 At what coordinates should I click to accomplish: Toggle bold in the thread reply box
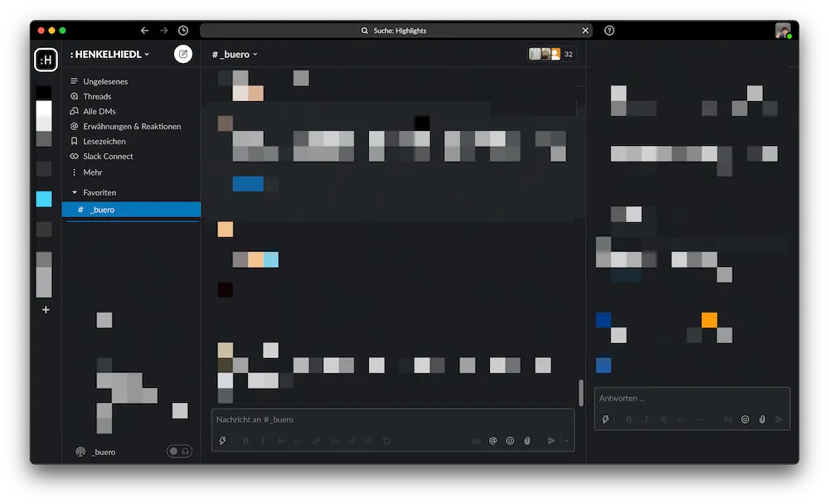pos(628,419)
